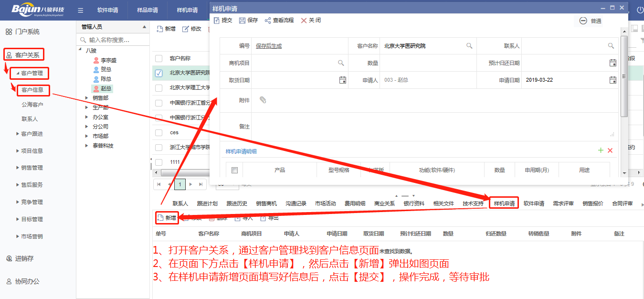Uncheck the 北京大学医研究院 row checkbox
Viewport: 644px width, 299px height.
click(159, 73)
